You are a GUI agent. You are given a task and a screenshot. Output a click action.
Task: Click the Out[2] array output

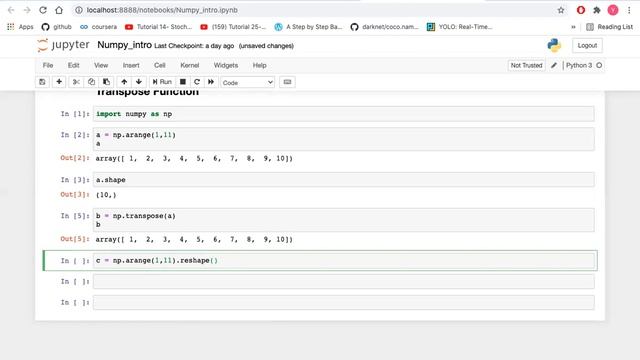[x=194, y=158]
